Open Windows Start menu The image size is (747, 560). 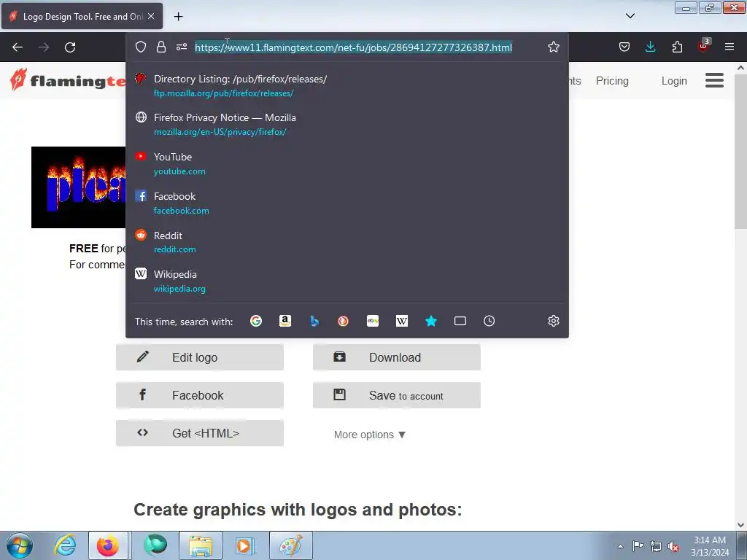[x=20, y=545]
